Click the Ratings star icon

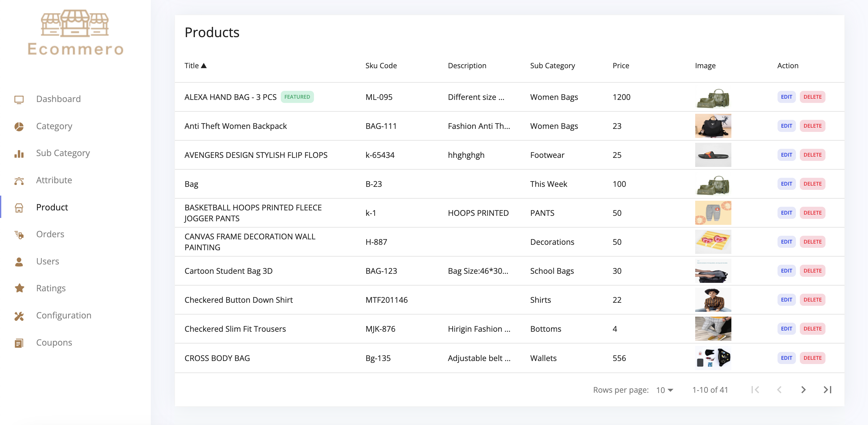click(x=19, y=288)
